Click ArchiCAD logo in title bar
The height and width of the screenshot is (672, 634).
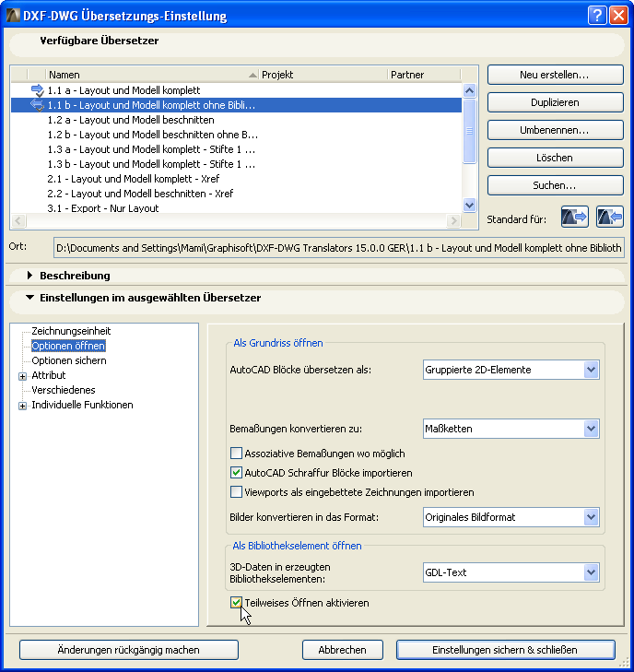tap(13, 16)
